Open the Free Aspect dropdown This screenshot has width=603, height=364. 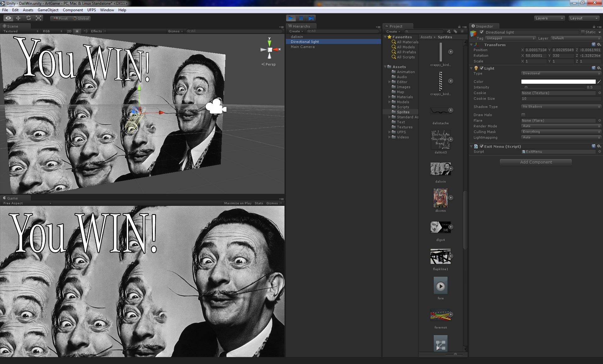point(27,203)
